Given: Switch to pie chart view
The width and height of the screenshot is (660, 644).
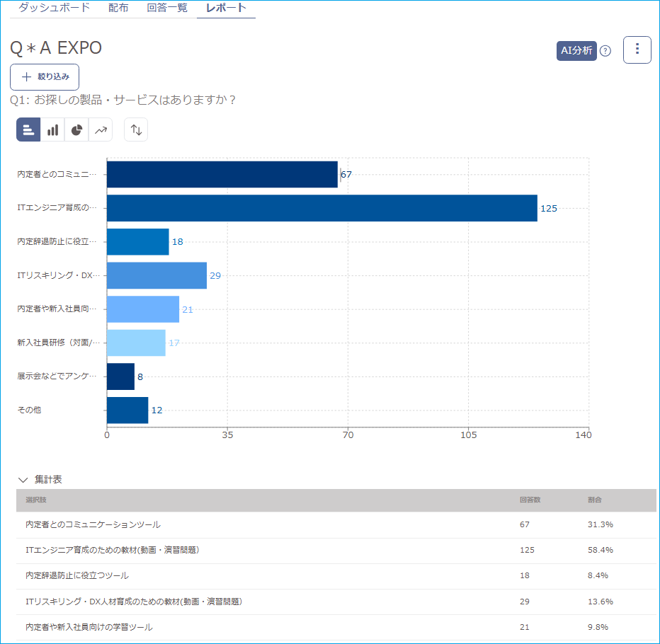Looking at the screenshot, I should (x=76, y=130).
